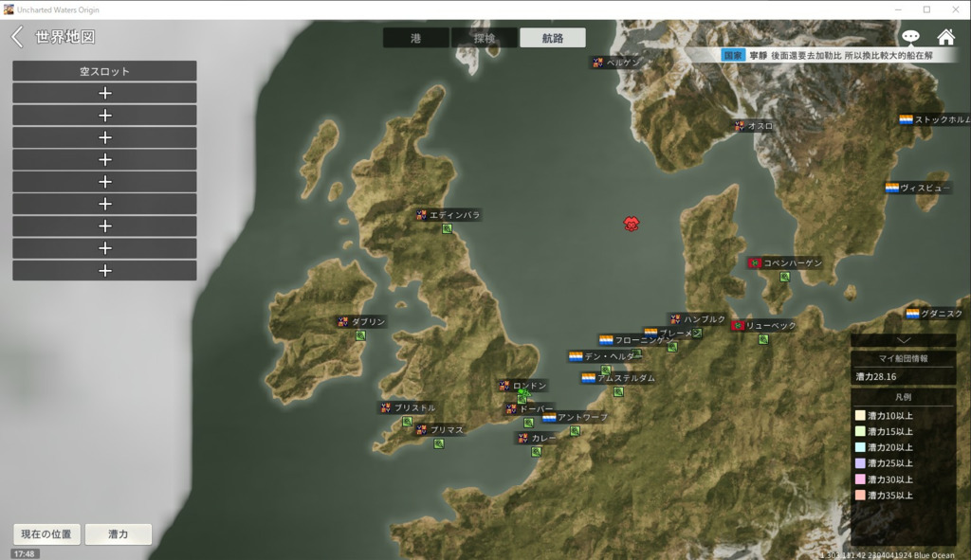
Task: Collapse the panel using chevron above マイ船団情報
Action: (x=904, y=340)
